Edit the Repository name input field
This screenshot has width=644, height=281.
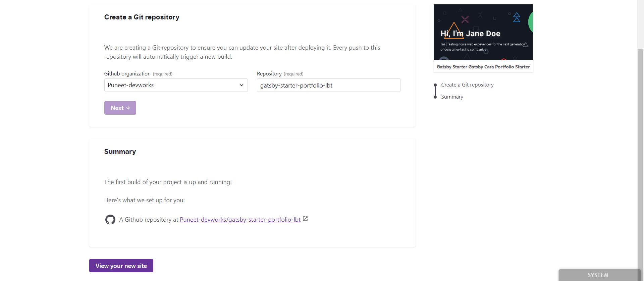tap(328, 85)
